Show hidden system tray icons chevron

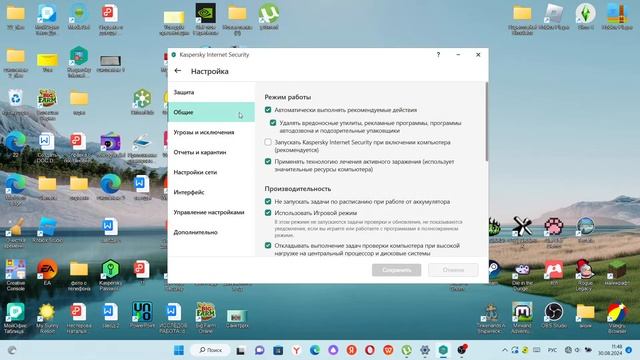point(504,350)
